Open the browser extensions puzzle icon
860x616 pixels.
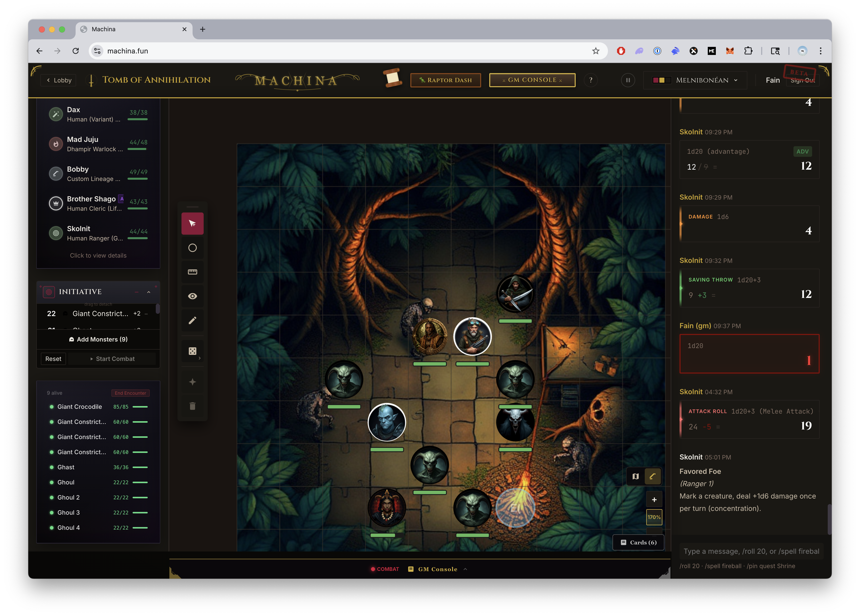coord(748,51)
